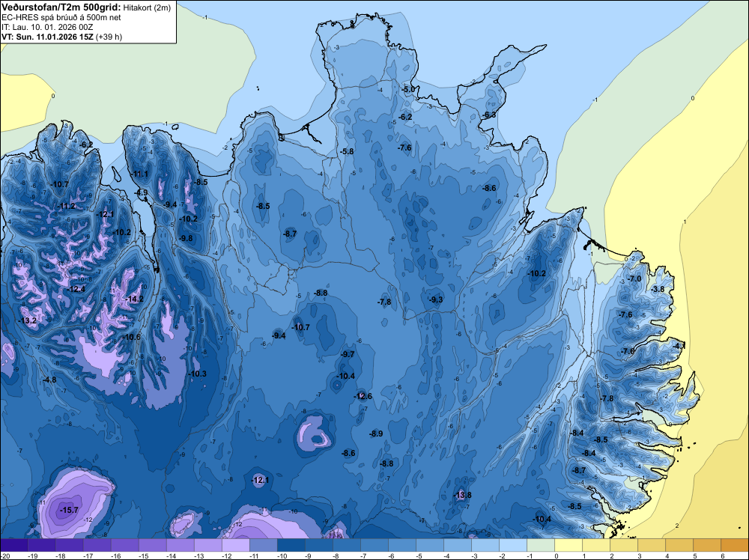Image resolution: width=749 pixels, height=560 pixels.
Task: Click the legend color swatch labeled 4
Action: (x=679, y=545)
